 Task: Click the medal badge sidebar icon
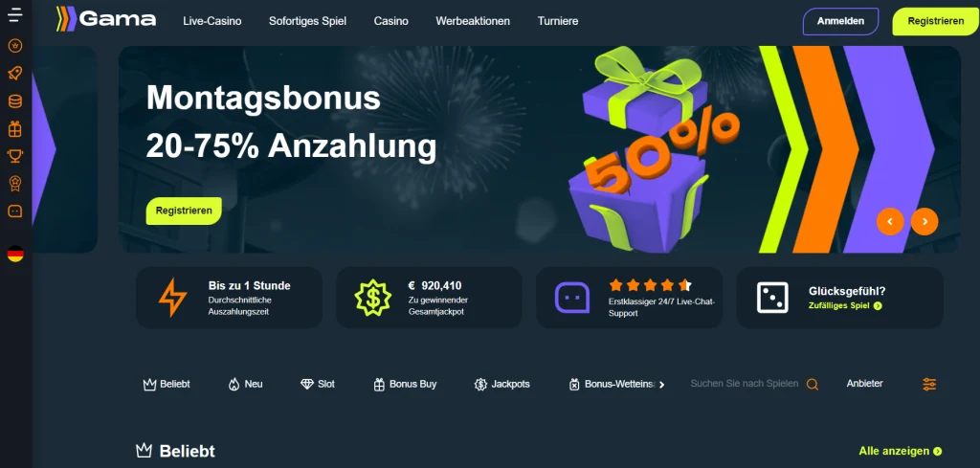[15, 183]
